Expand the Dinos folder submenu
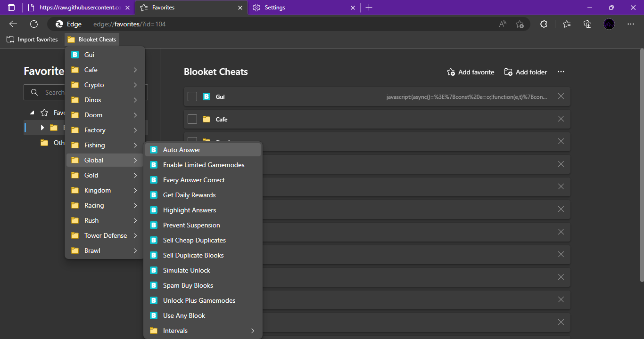The height and width of the screenshot is (339, 644). [105, 100]
